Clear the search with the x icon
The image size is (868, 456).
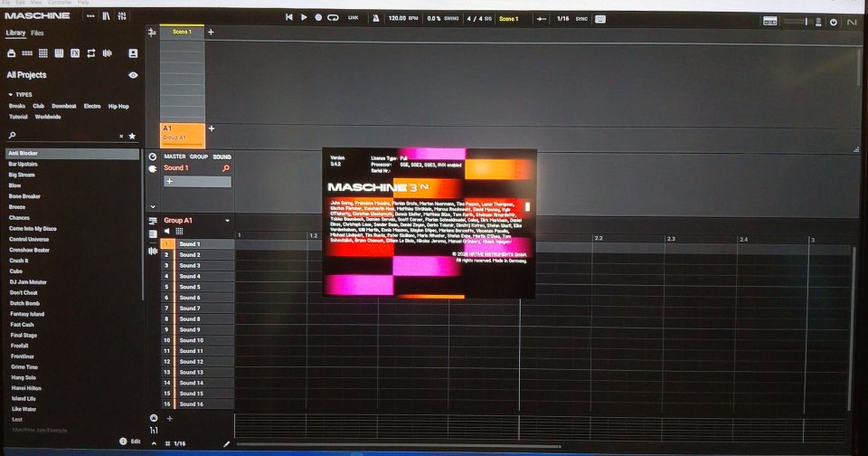pyautogui.click(x=121, y=136)
